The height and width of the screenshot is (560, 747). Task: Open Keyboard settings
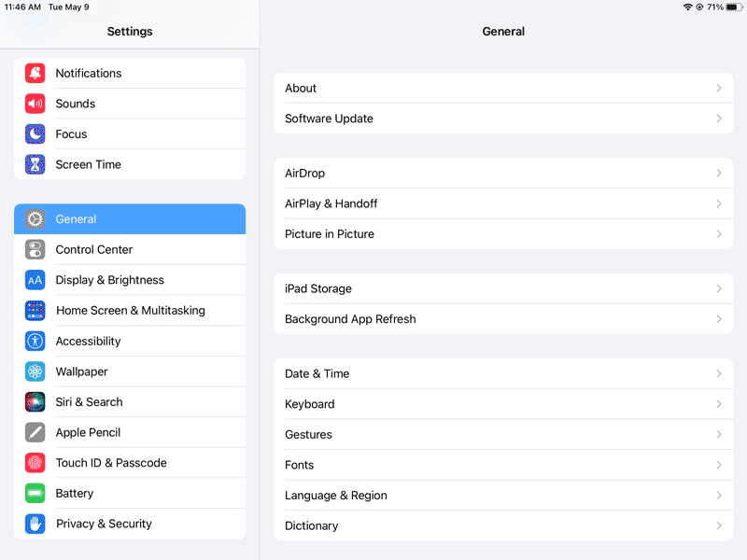pos(503,404)
